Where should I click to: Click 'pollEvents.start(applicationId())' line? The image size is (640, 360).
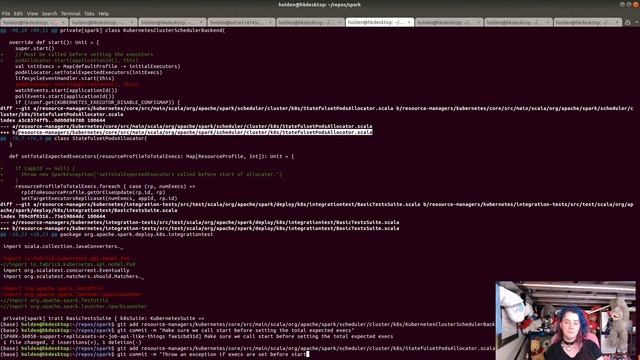(x=65, y=96)
